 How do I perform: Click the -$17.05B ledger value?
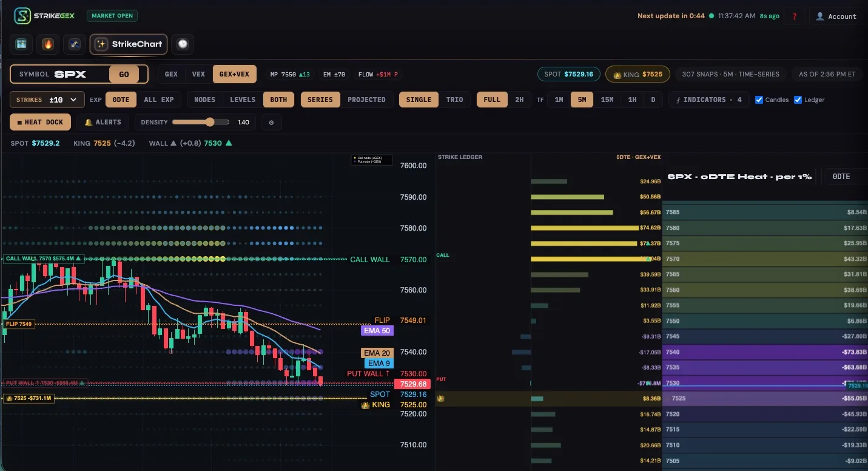[648, 352]
